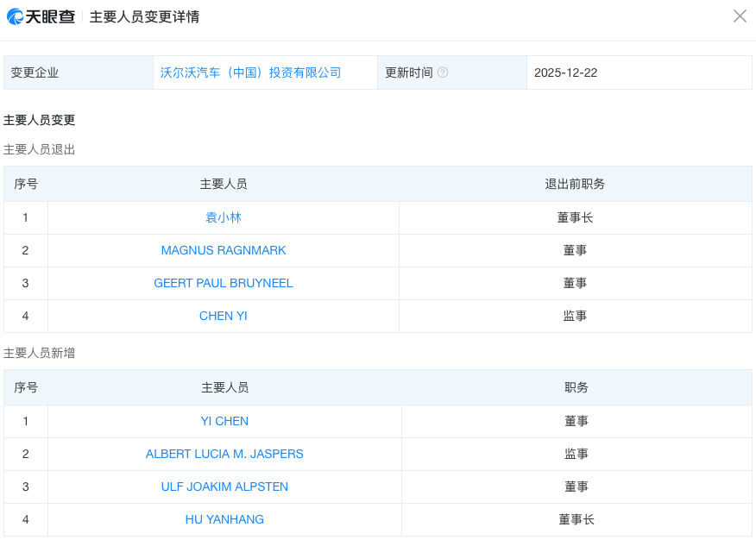Screen dimensions: 756x540
Task: Open MAGNUS RAGNMARK profile link
Action: point(224,250)
